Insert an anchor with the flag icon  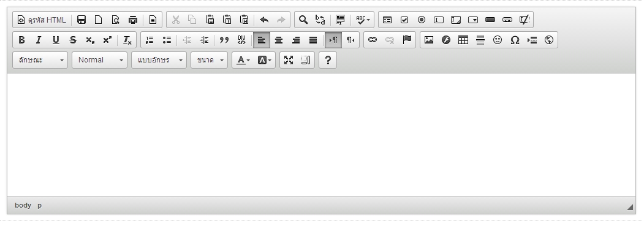(x=407, y=40)
